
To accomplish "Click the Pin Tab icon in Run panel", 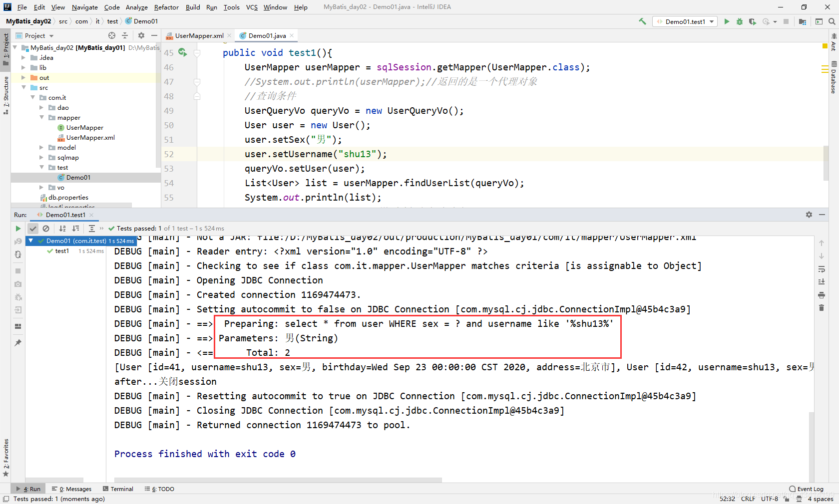I will click(x=18, y=343).
